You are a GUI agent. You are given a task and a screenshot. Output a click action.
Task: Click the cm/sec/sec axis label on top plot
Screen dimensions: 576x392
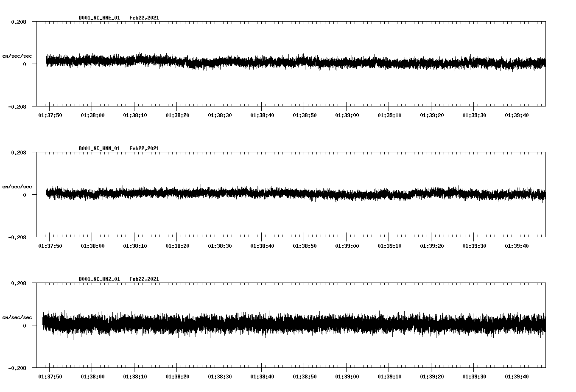click(17, 55)
